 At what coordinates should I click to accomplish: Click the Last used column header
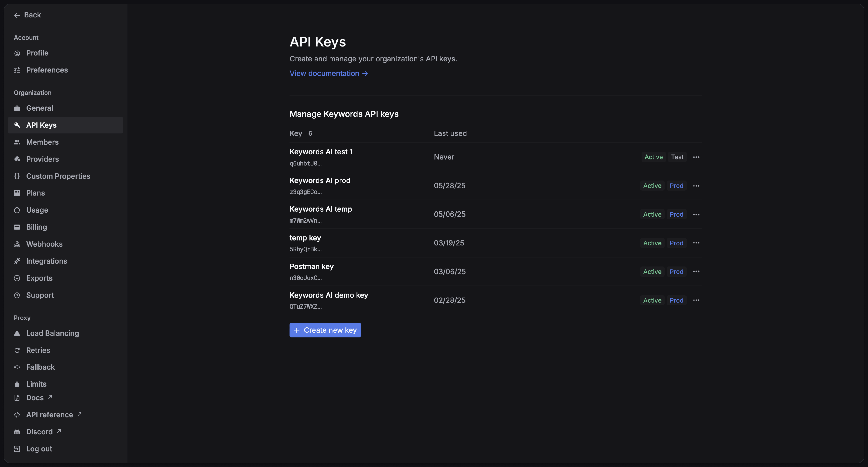(x=450, y=134)
